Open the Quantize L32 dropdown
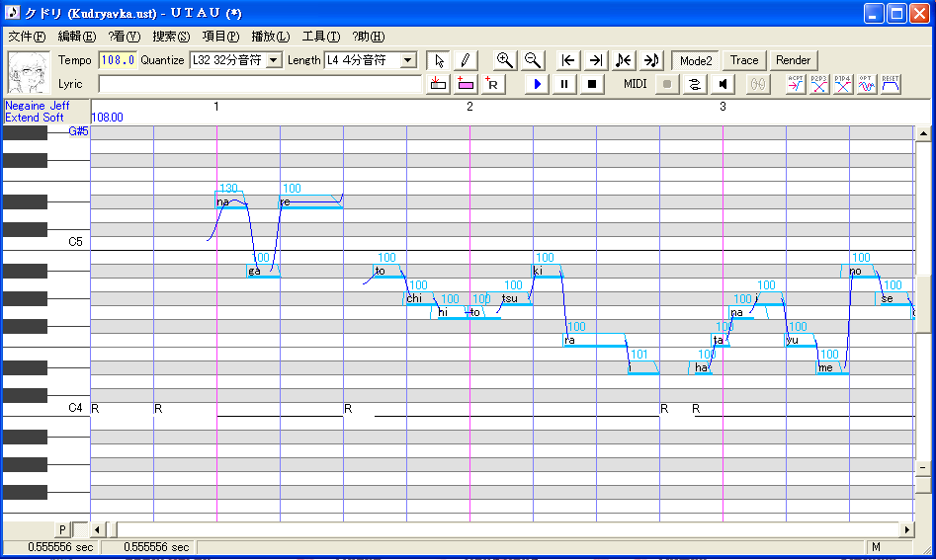The height and width of the screenshot is (560, 936). tap(274, 60)
